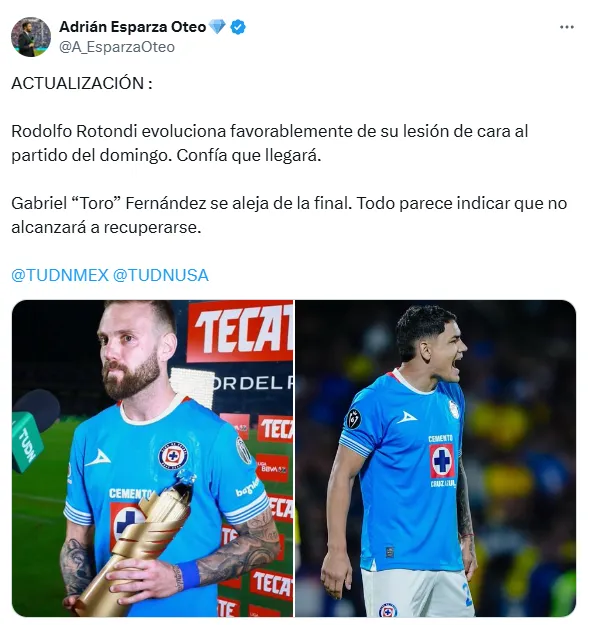Open Adrián Esparza Oteo's profile avatar
The height and width of the screenshot is (625, 589).
31,37
